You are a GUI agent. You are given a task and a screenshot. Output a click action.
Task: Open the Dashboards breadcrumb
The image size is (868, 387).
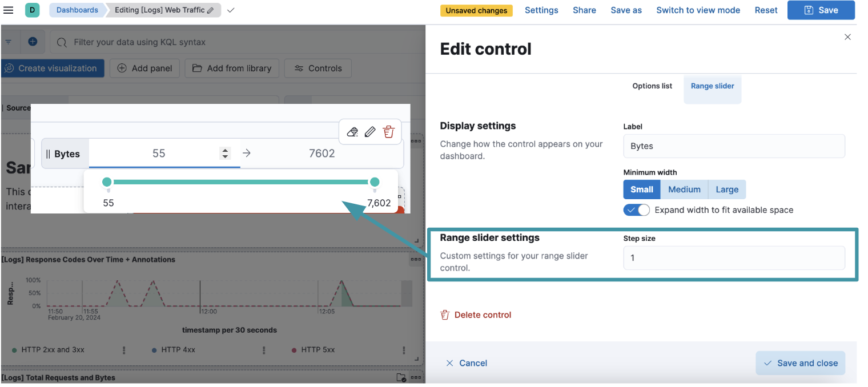[77, 10]
